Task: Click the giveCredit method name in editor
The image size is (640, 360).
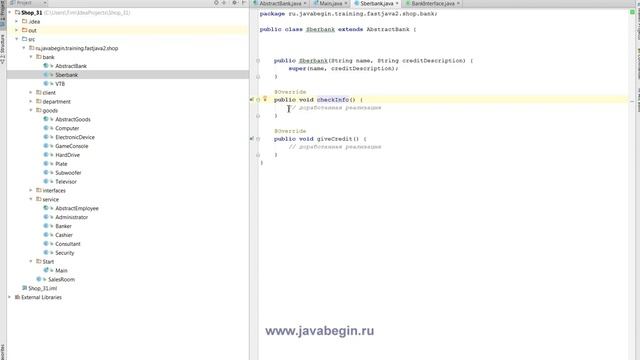Action: point(335,139)
